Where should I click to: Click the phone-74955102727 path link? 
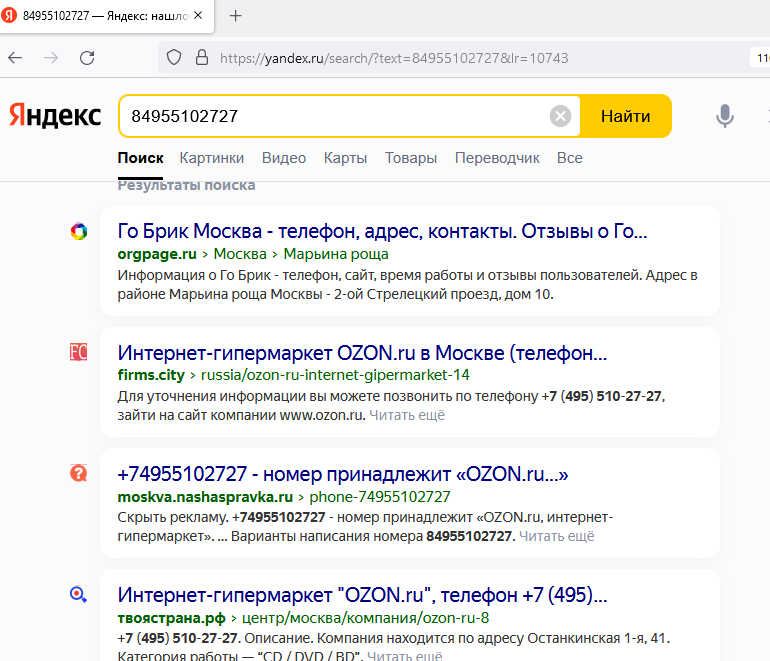[380, 496]
